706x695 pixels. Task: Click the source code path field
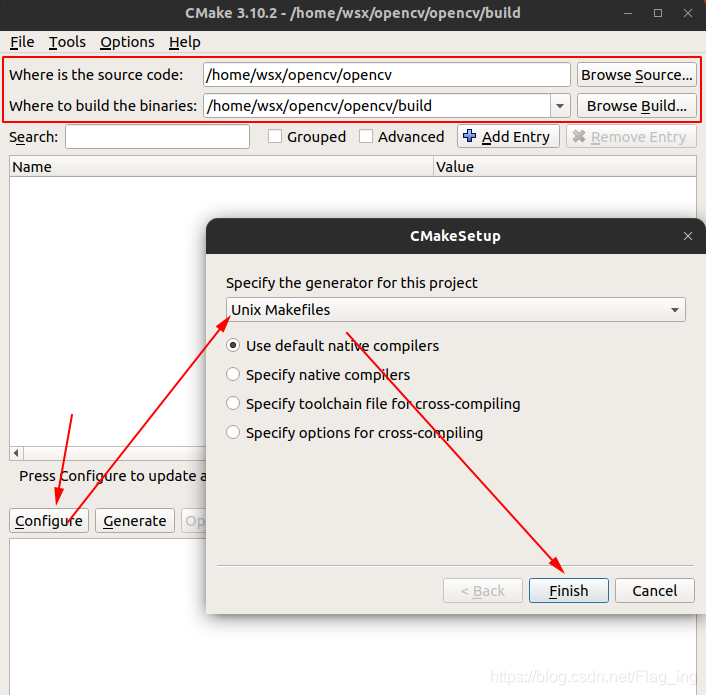tap(387, 75)
